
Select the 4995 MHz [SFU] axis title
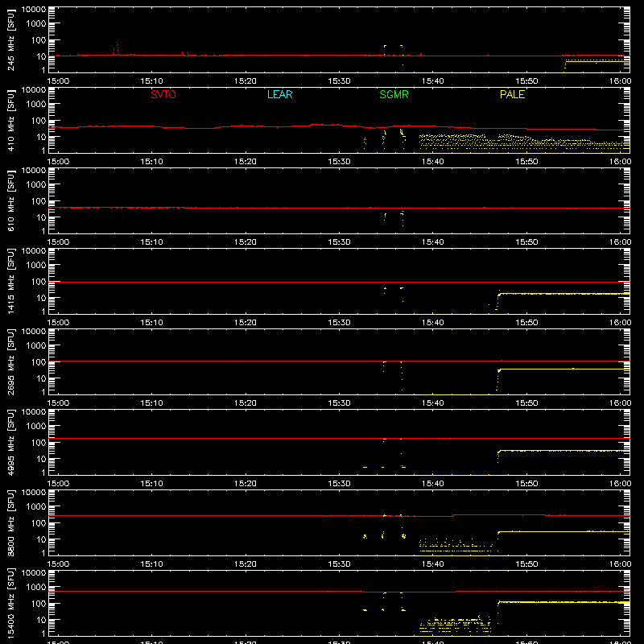(x=11, y=442)
